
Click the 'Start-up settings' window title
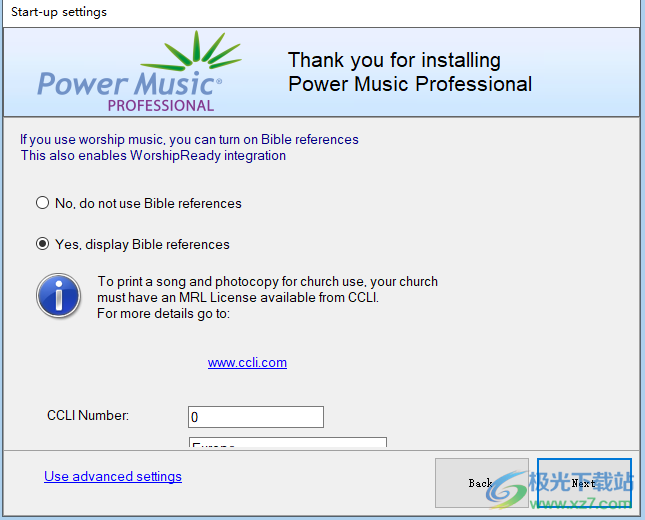pyautogui.click(x=59, y=12)
